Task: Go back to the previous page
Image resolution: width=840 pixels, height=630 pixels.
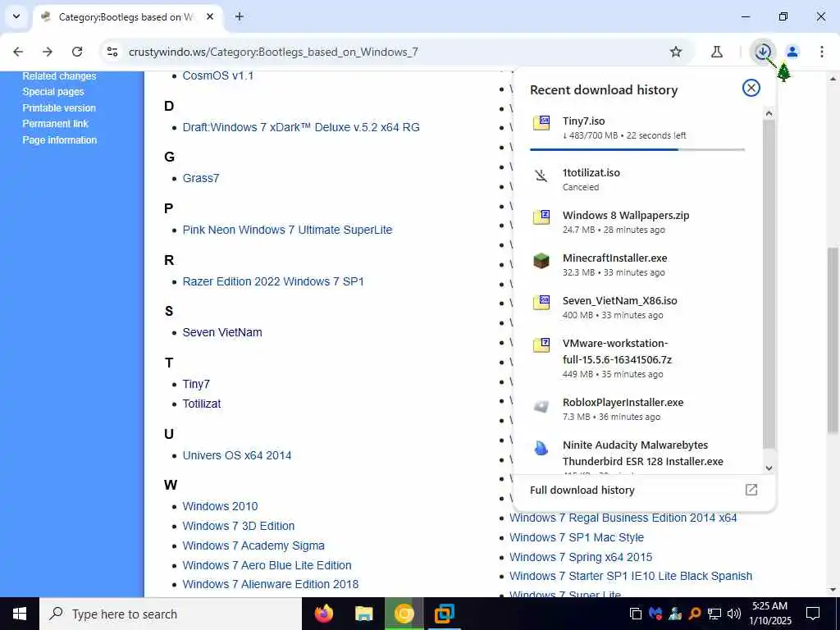Action: pyautogui.click(x=18, y=52)
